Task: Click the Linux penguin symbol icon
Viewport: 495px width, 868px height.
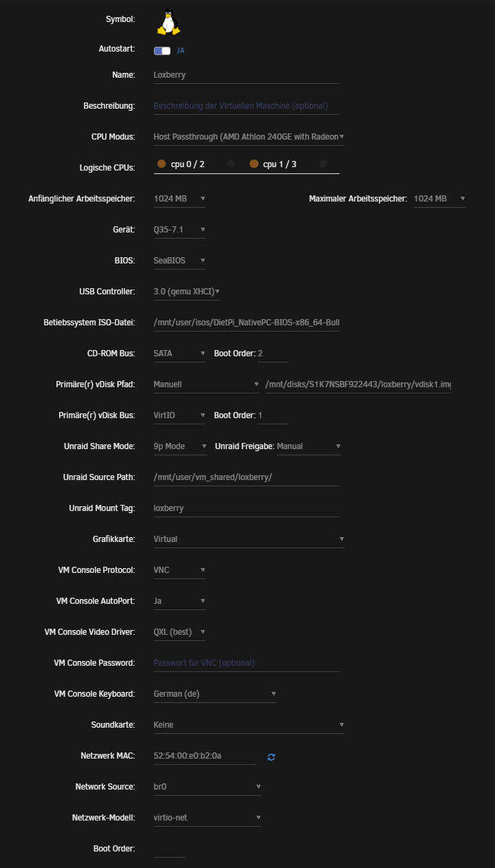Action: (168, 22)
